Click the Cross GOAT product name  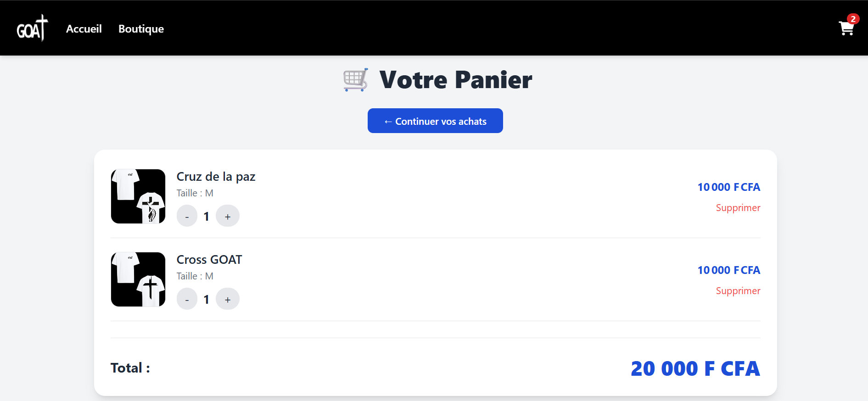click(209, 260)
